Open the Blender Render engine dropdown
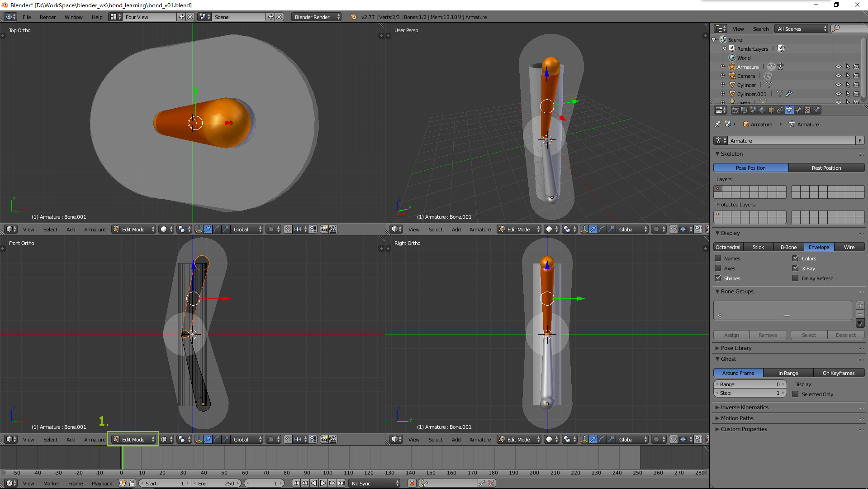868x489 pixels. click(x=317, y=17)
